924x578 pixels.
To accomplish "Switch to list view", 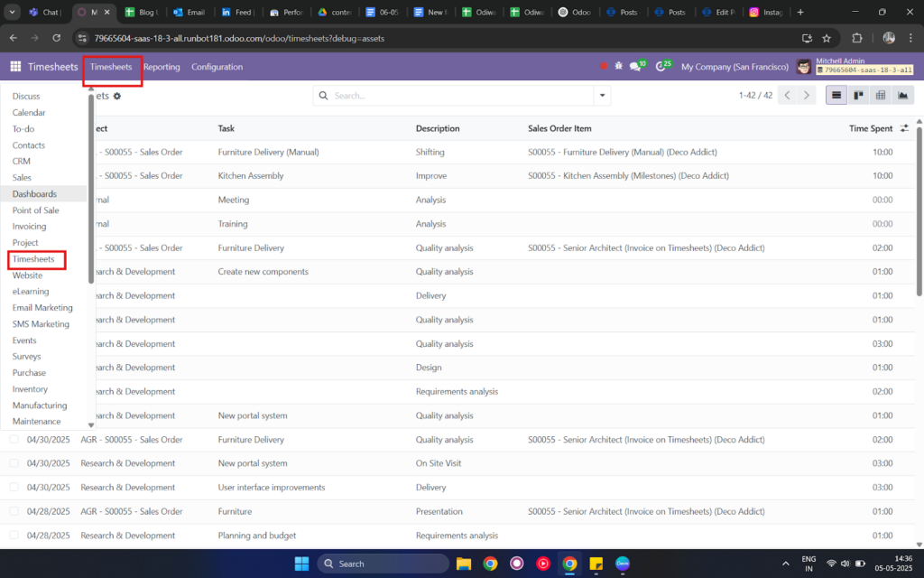I will coord(836,96).
